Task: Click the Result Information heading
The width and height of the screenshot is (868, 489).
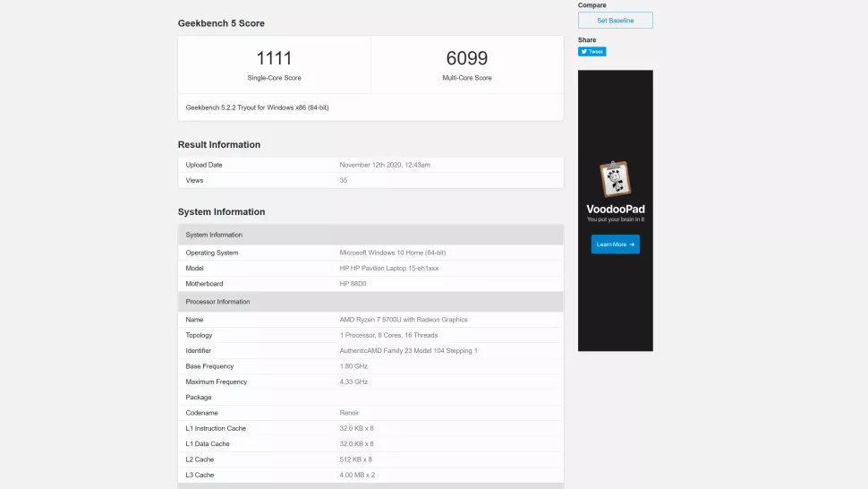Action: pos(218,144)
